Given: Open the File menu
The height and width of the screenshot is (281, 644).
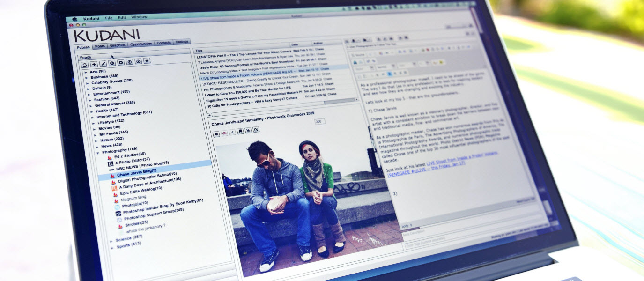Looking at the screenshot, I should (x=109, y=18).
